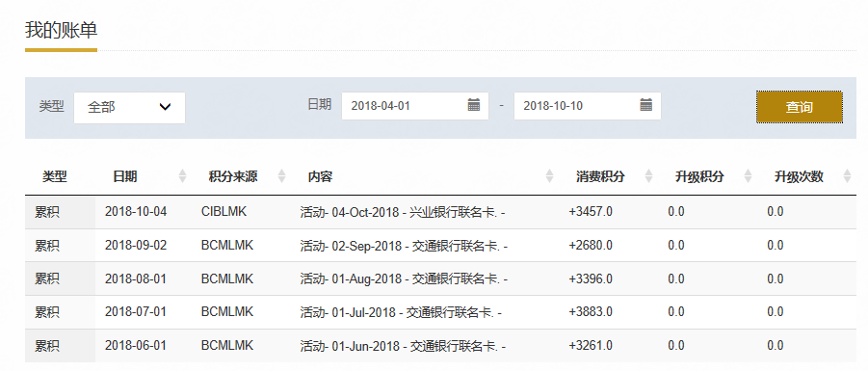Click the +3261.0 points value
Image resolution: width=868 pixels, height=371 pixels.
591,346
